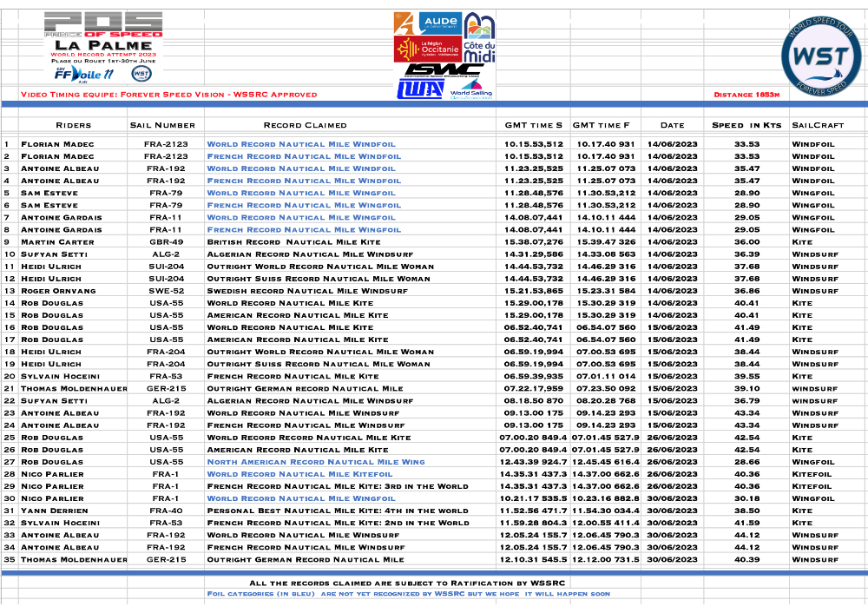Select rider Thomas Moldenhauer in row 35
868x613 pixels.
pyautogui.click(x=74, y=559)
